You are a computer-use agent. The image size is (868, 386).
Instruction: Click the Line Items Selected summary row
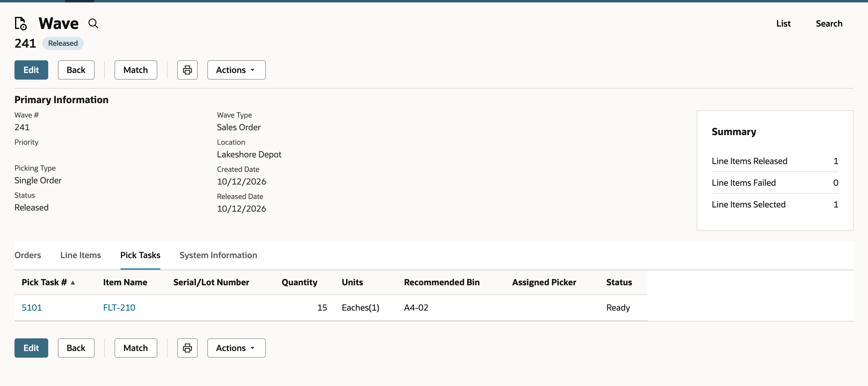(775, 204)
